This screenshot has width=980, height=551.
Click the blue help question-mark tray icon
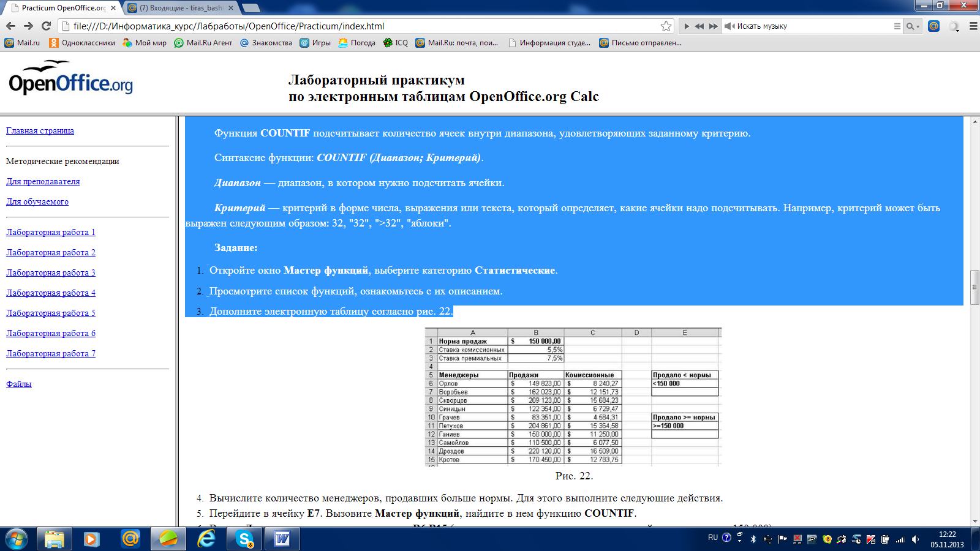726,538
